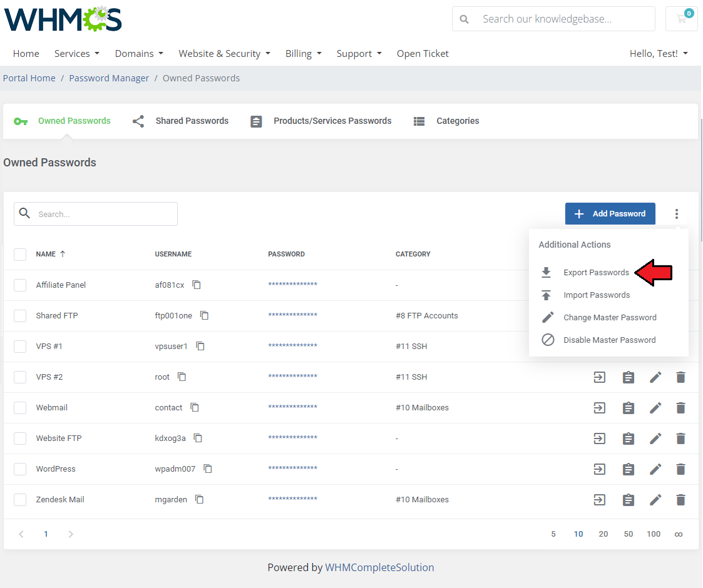Copy username vpsuser1 for VPS #1
This screenshot has height=588, width=703.
pos(200,346)
